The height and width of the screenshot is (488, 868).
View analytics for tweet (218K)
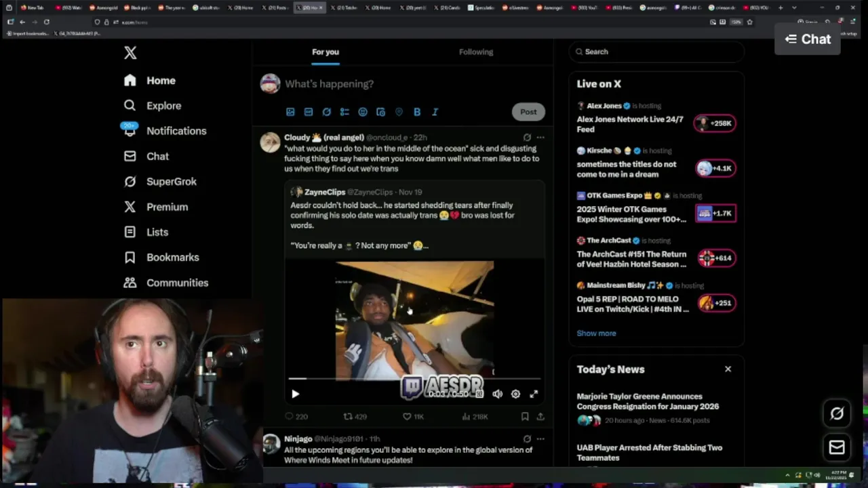point(475,417)
